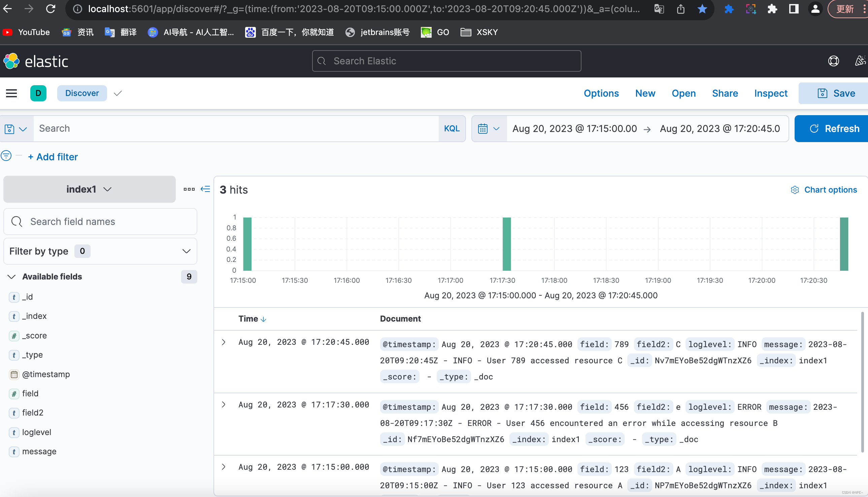Image resolution: width=868 pixels, height=497 pixels.
Task: Collapse the Available fields section
Action: 11,276
